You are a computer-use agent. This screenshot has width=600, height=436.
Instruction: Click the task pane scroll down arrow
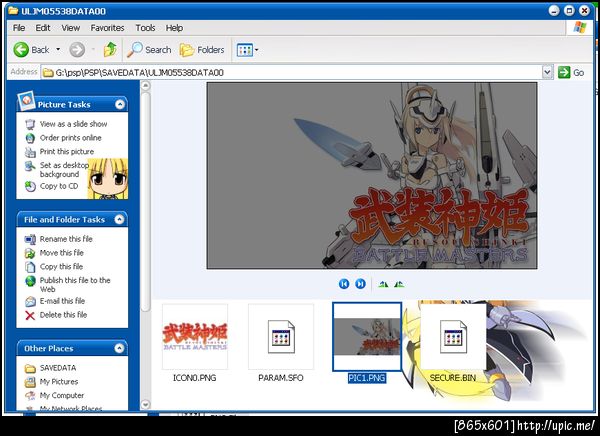click(145, 404)
